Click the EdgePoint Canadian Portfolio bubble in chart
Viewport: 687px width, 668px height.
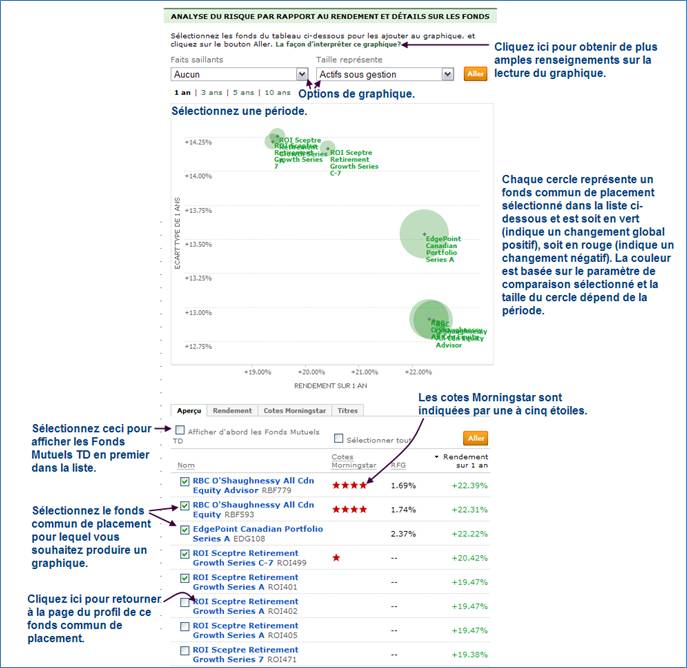[428, 233]
